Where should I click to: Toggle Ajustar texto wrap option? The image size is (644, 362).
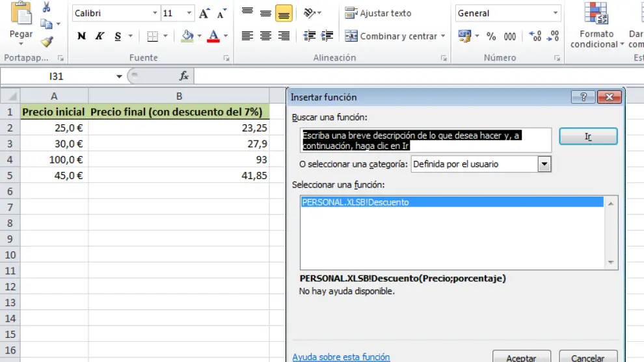coord(378,13)
